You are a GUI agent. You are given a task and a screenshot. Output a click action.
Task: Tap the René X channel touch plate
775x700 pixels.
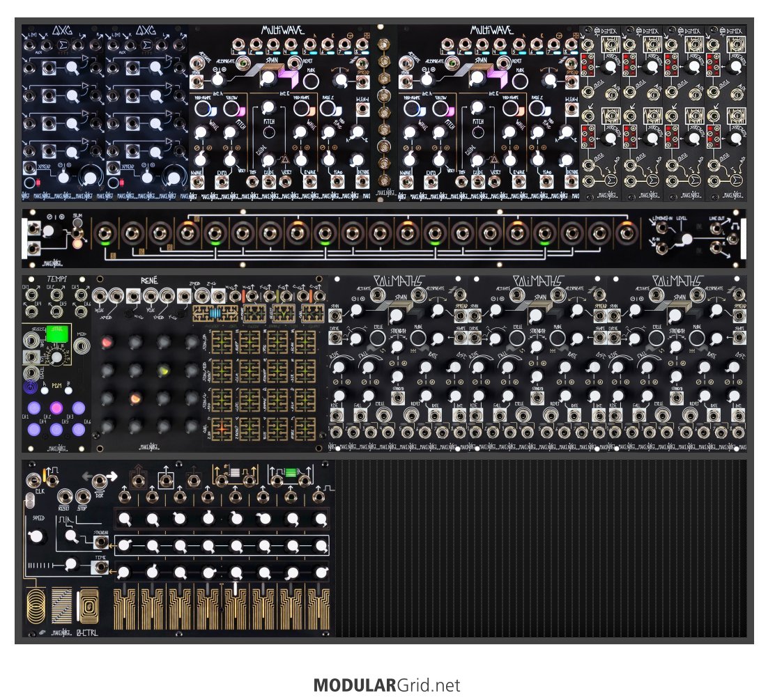[255, 313]
